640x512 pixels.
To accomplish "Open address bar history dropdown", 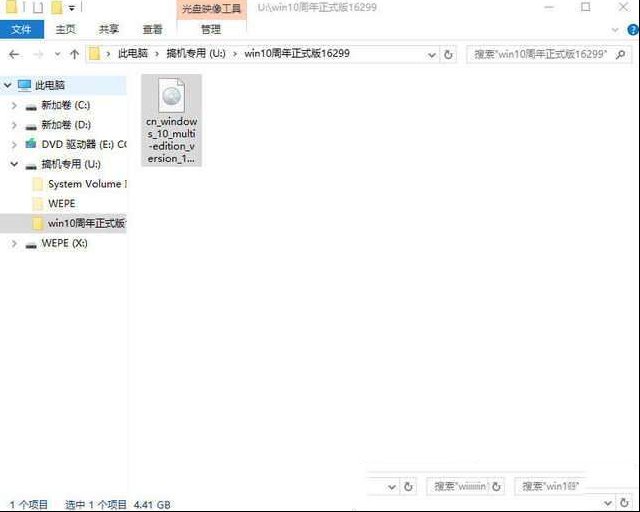I will (431, 54).
